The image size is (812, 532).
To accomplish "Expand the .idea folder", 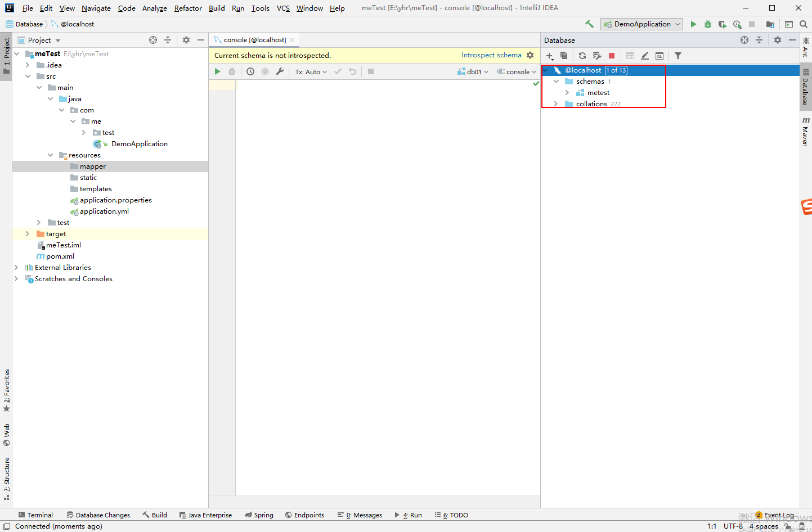I will [28, 65].
